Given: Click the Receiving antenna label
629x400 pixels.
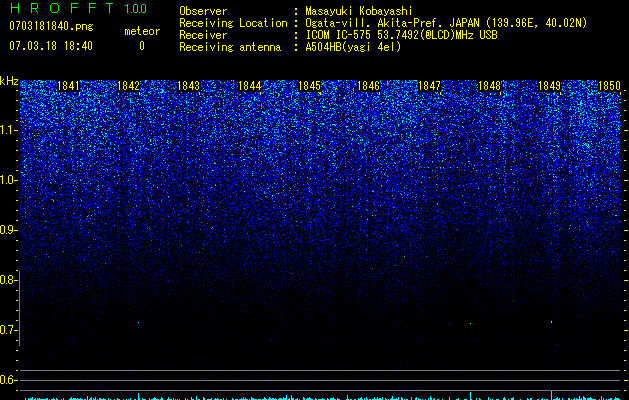Looking at the screenshot, I should click(x=230, y=47).
